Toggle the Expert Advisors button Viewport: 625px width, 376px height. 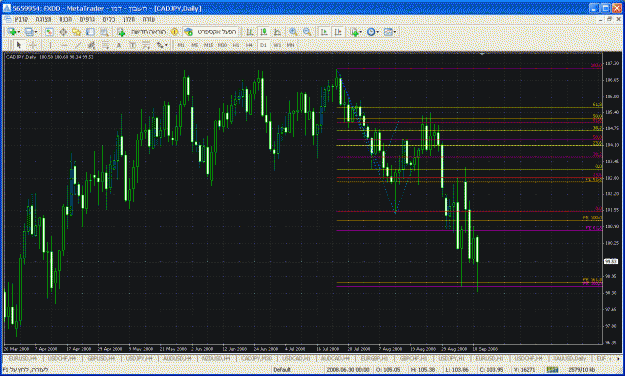click(211, 32)
